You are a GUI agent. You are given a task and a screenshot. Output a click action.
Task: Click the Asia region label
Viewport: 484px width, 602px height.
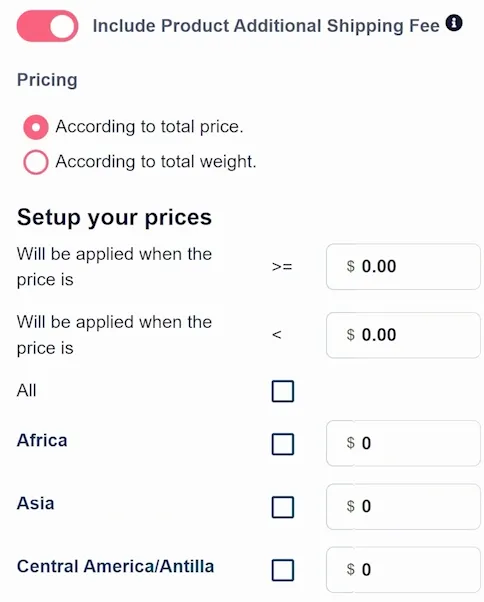coord(35,503)
